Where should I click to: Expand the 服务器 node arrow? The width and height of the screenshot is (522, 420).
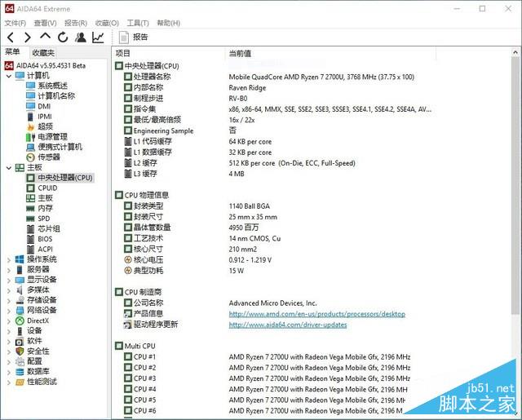(9, 270)
